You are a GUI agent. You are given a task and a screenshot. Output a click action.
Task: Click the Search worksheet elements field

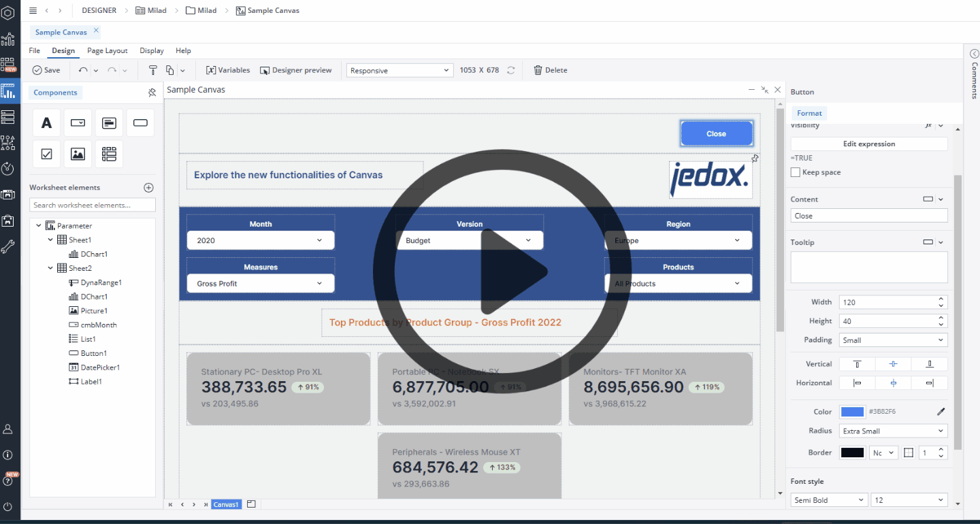tap(93, 205)
